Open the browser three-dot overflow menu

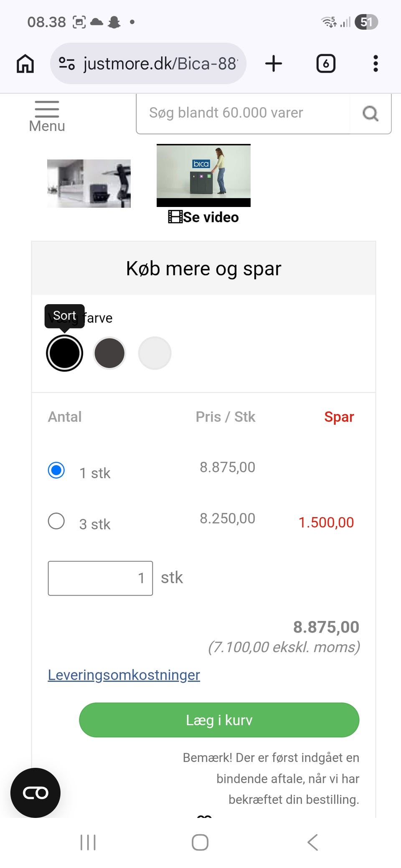click(x=376, y=64)
